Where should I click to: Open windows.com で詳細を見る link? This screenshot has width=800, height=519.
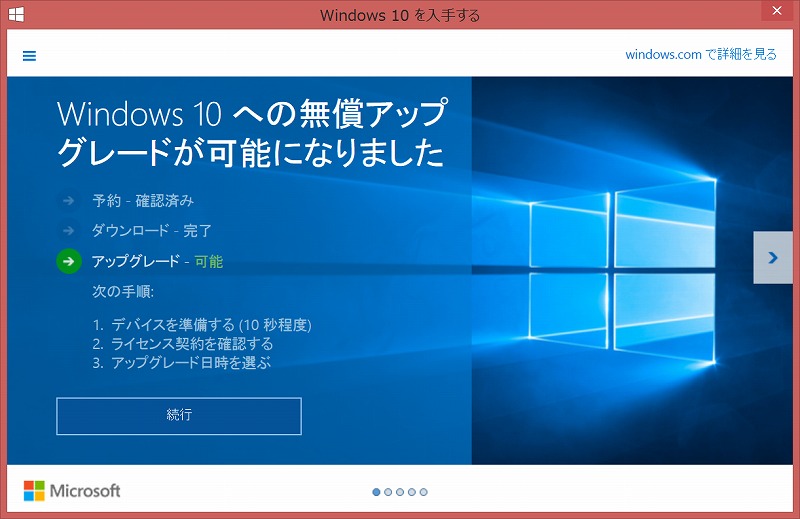coord(701,54)
